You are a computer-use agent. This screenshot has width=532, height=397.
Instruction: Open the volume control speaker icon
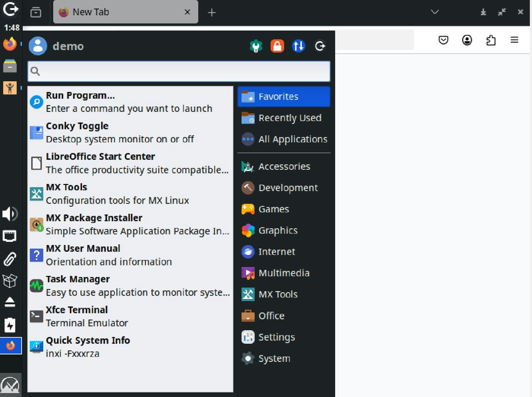10,214
